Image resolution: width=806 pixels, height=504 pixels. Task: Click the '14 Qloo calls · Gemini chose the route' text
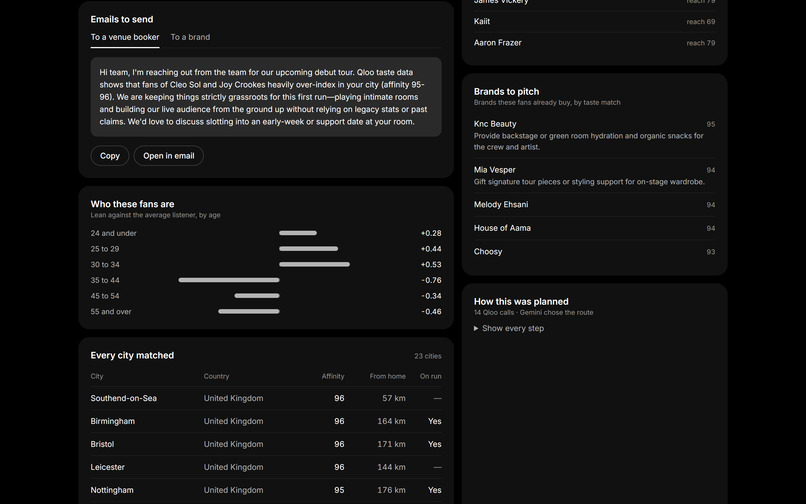tap(534, 312)
